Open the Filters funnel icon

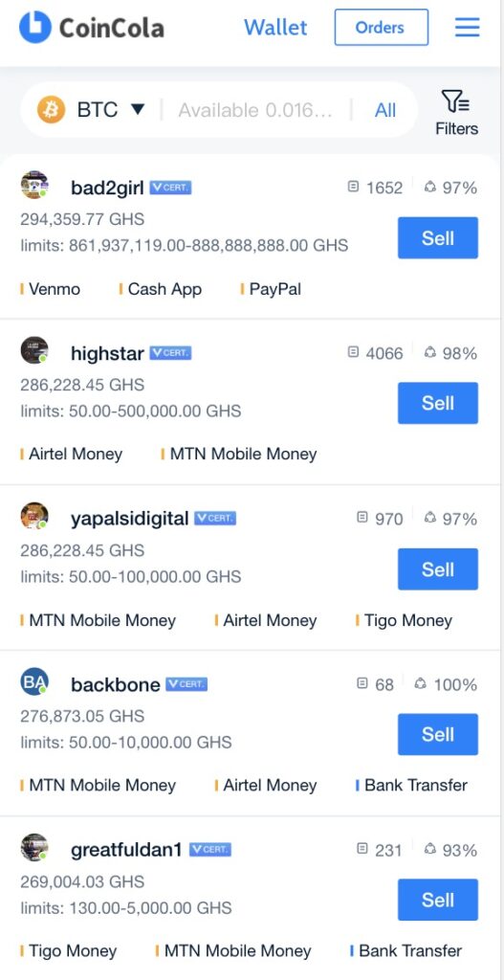(456, 101)
